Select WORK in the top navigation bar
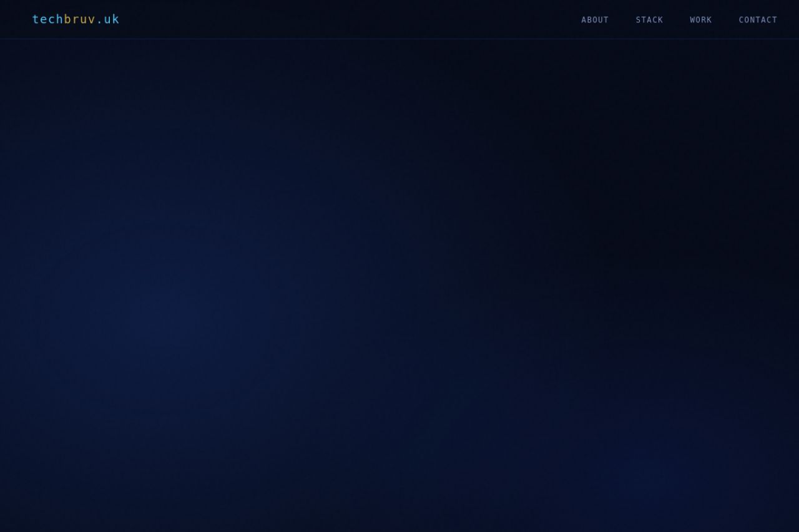The height and width of the screenshot is (532, 799). point(700,19)
